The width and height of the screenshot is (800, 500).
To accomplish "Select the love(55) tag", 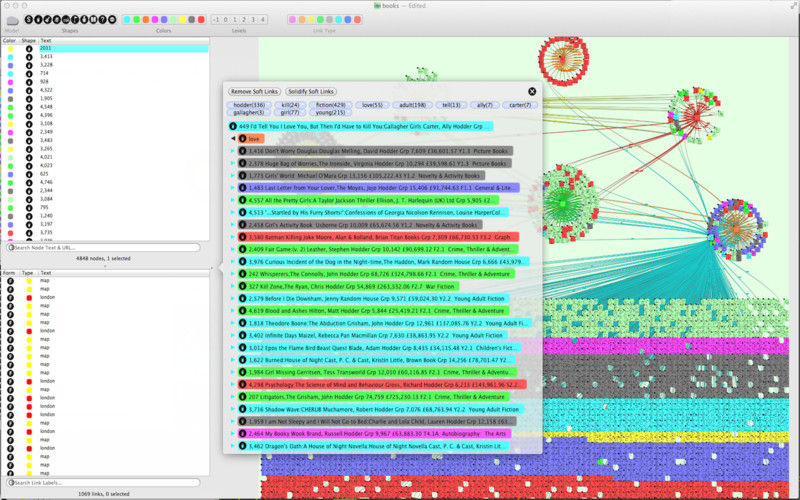I will tap(372, 105).
